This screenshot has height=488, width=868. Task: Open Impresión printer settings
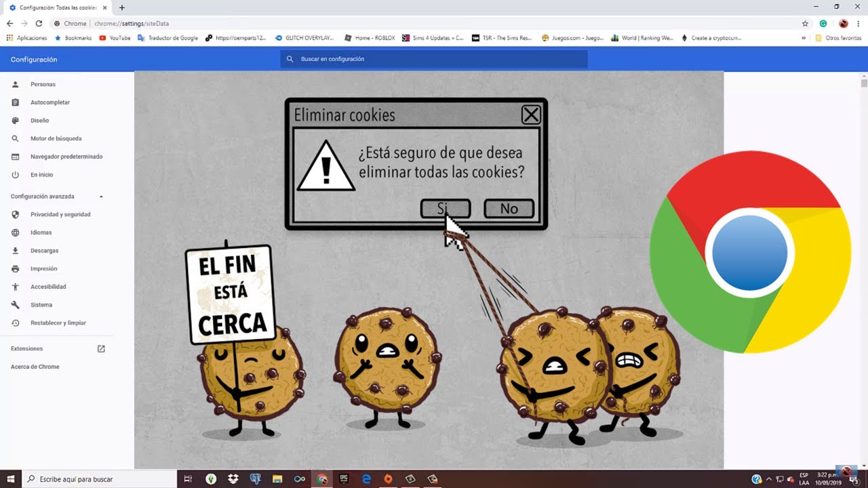[x=43, y=269]
